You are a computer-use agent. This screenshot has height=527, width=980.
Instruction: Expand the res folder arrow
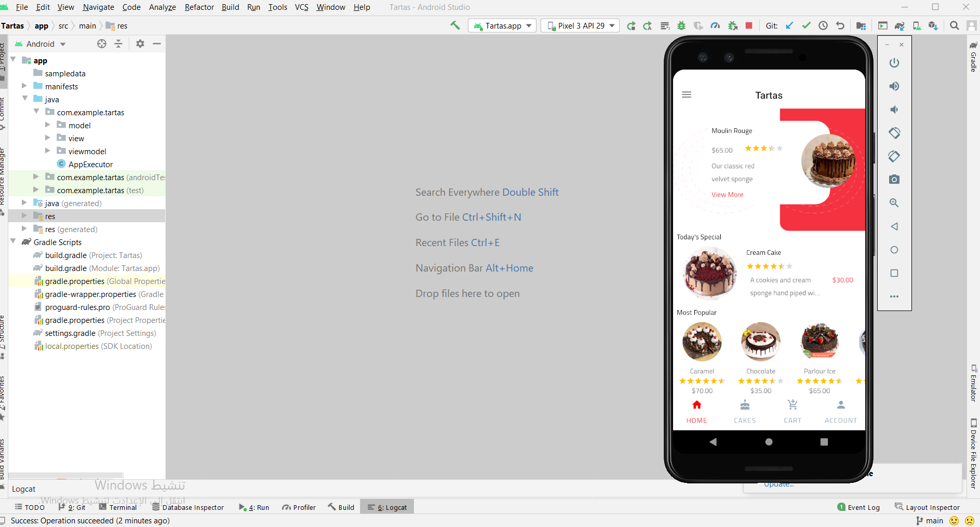point(24,216)
